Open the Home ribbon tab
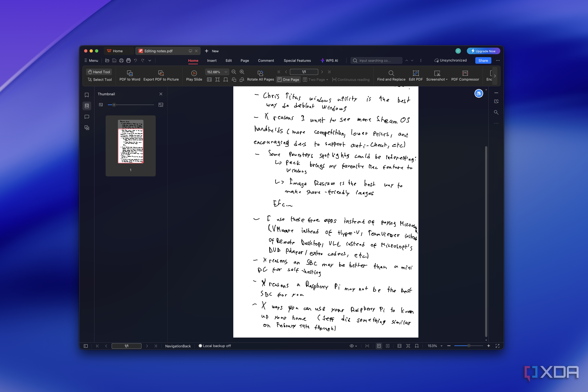Screen dimensions: 588x392 (x=193, y=60)
